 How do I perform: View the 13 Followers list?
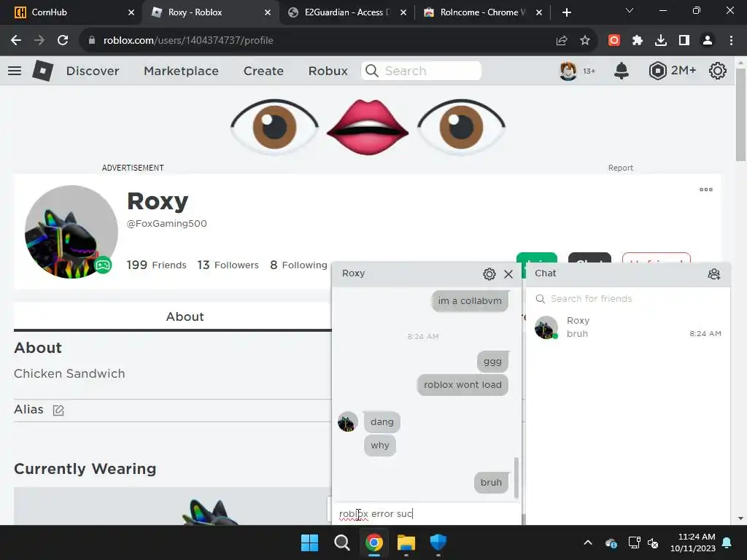pyautogui.click(x=228, y=265)
